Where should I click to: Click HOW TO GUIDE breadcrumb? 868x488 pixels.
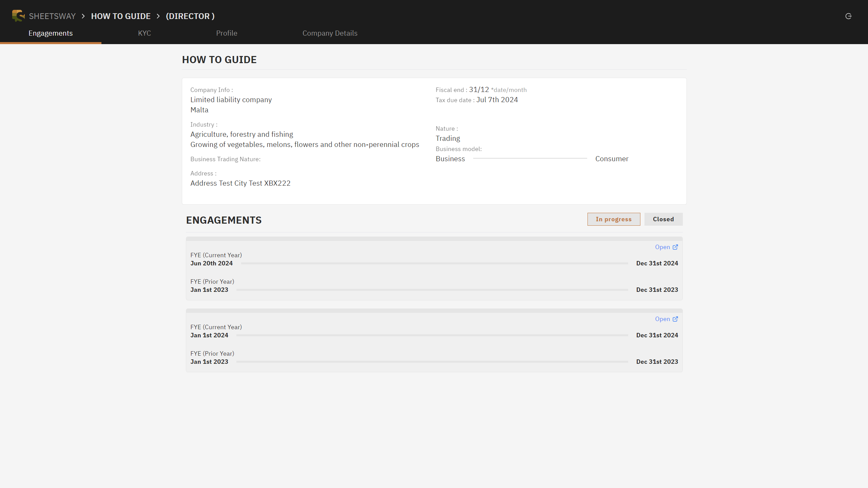(121, 16)
